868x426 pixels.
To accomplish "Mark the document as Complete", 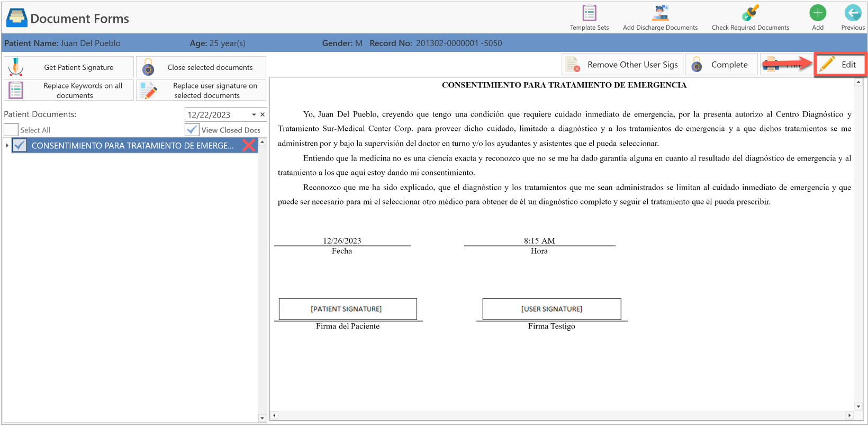I will (x=721, y=65).
